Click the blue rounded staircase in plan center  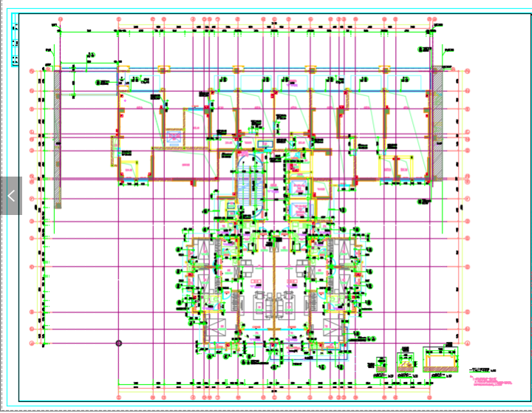(x=250, y=186)
